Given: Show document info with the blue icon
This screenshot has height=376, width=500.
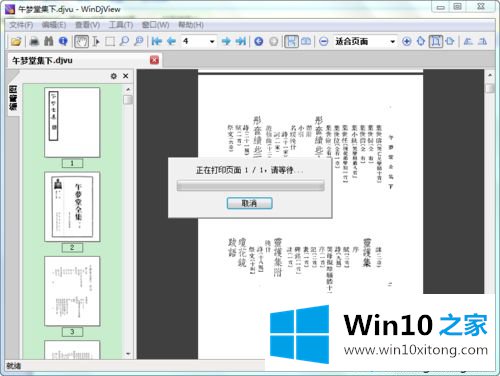Looking at the screenshot, I should point(63,41).
